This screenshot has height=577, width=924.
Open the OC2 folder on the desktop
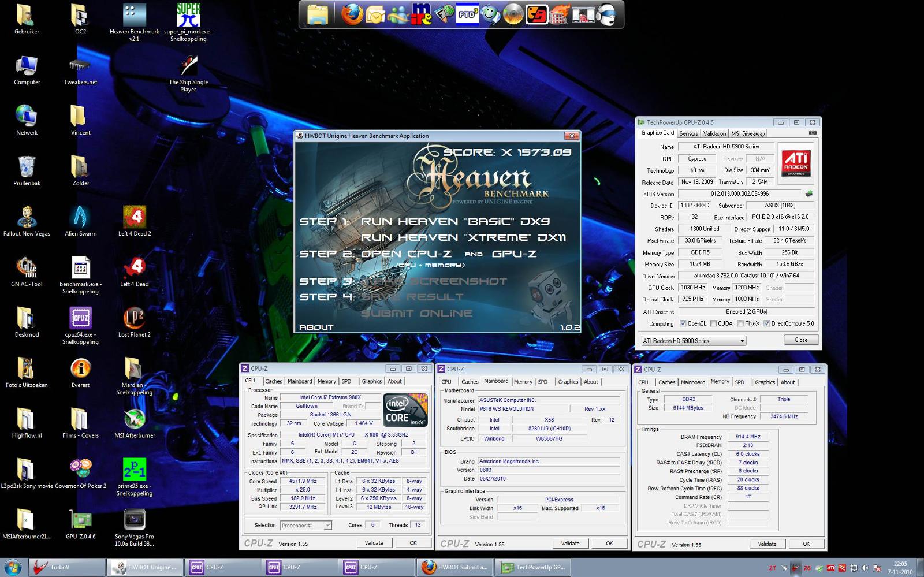click(x=80, y=18)
